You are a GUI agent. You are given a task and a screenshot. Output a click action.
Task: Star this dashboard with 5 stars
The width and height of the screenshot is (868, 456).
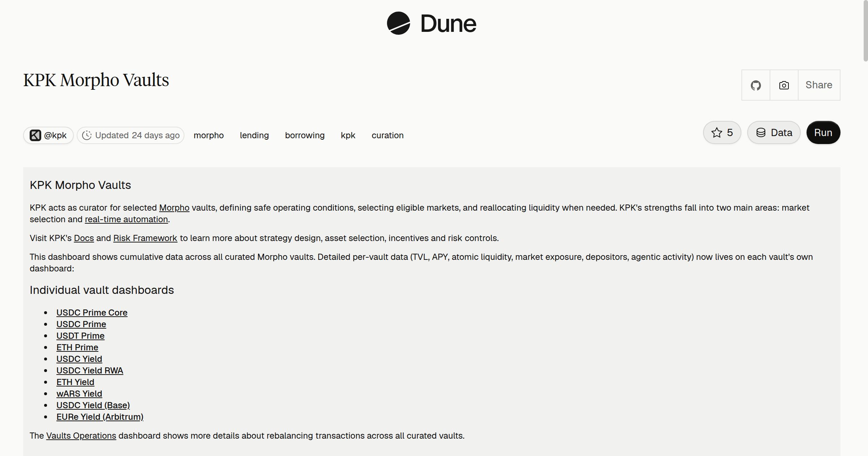[x=722, y=132]
